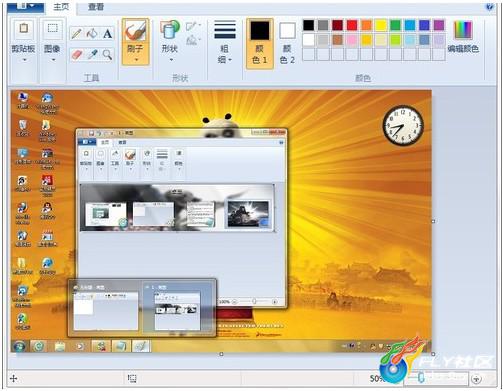Pick the yellow color swatch
Image resolution: width=503 pixels, height=391 pixels.
click(x=381, y=25)
